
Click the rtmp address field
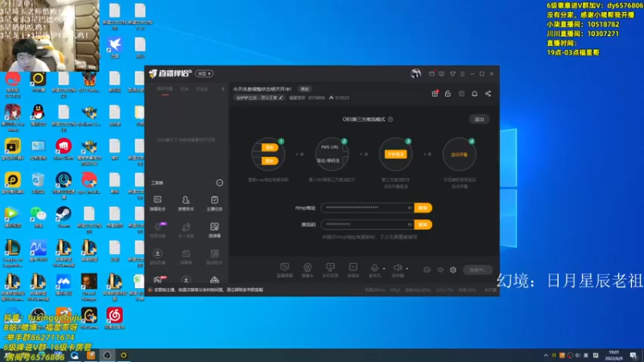pyautogui.click(x=367, y=208)
